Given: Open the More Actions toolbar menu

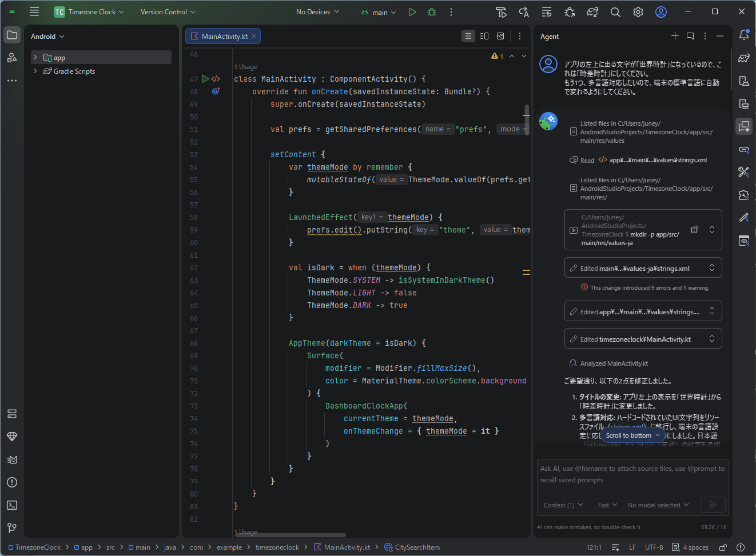Looking at the screenshot, I should [451, 11].
